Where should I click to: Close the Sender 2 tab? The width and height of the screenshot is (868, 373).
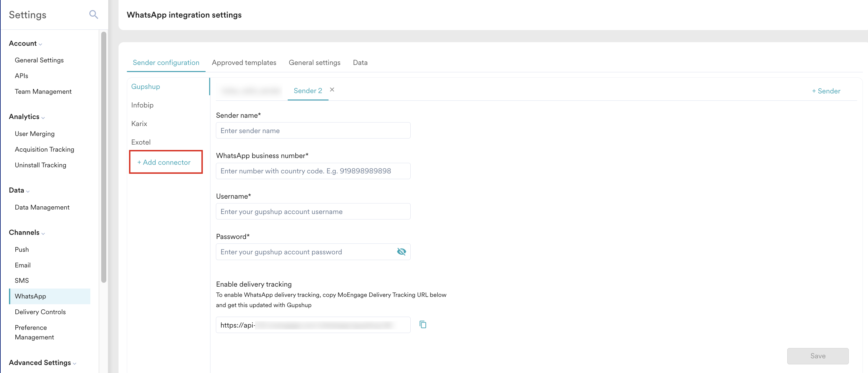tap(332, 90)
